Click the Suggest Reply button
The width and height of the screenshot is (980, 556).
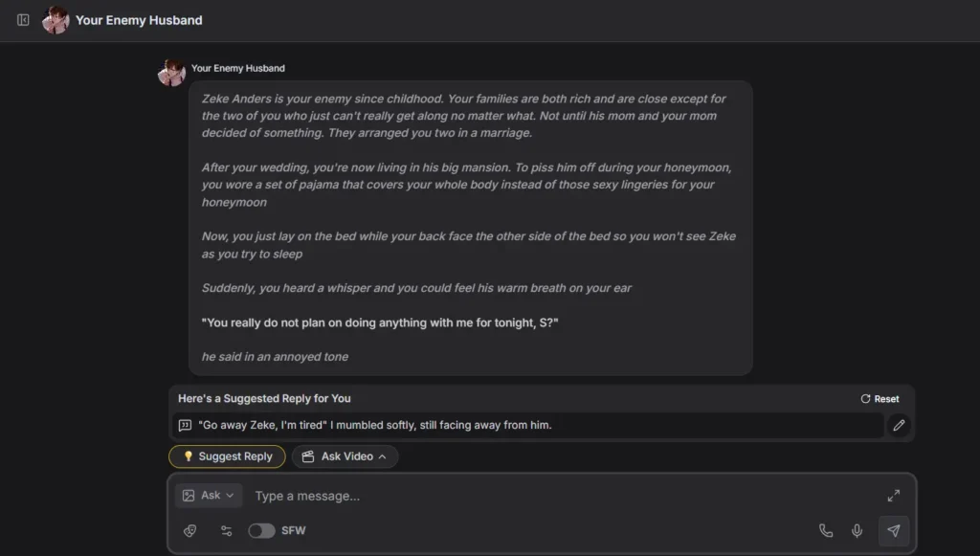[x=226, y=456]
